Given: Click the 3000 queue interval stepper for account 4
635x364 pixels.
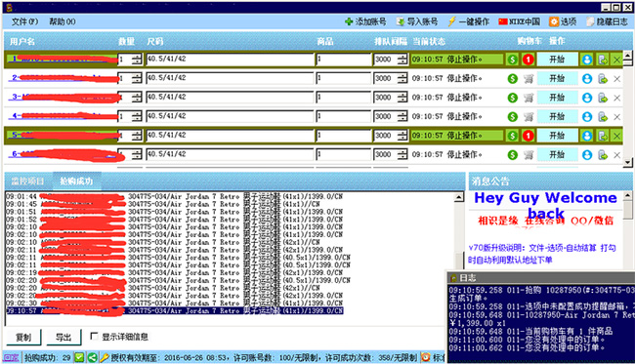Looking at the screenshot, I should coord(402,117).
